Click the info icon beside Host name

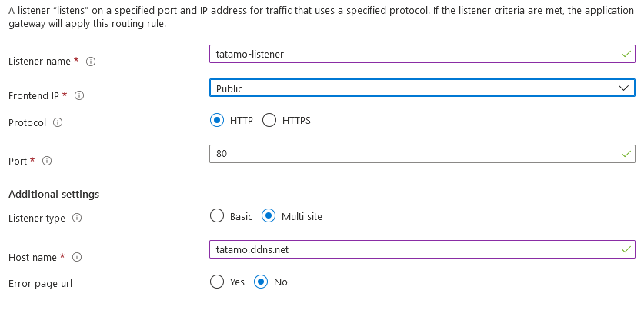(77, 257)
